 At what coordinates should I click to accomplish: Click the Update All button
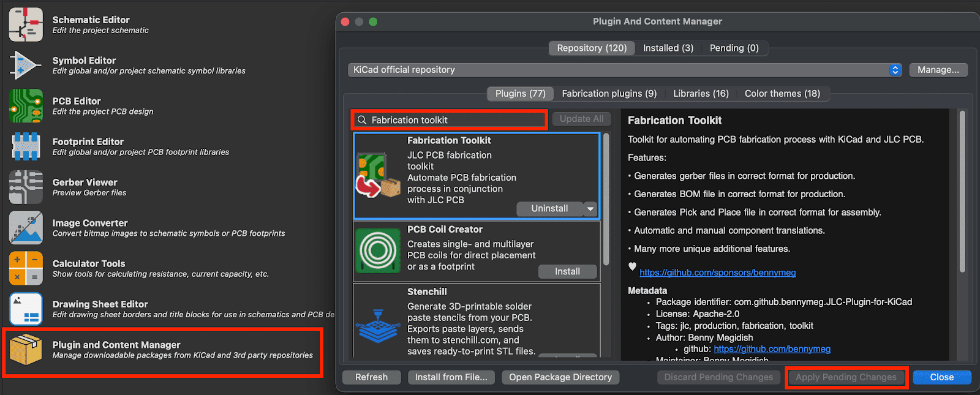pyautogui.click(x=581, y=119)
